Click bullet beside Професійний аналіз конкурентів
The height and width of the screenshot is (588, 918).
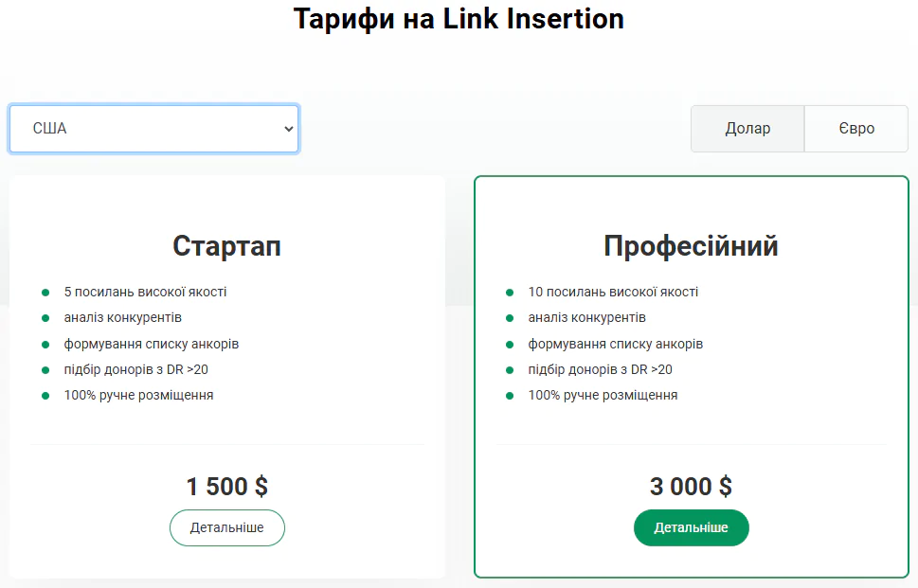510,318
